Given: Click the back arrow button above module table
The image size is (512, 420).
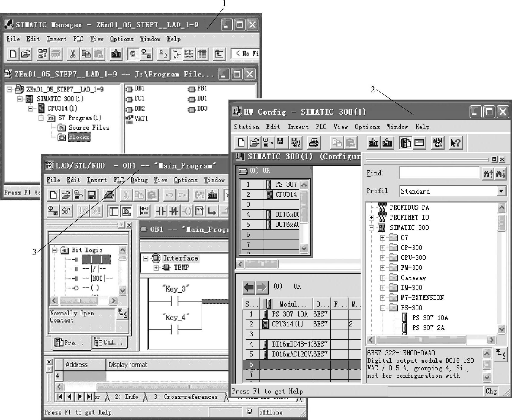Looking at the screenshot, I should pyautogui.click(x=249, y=288).
